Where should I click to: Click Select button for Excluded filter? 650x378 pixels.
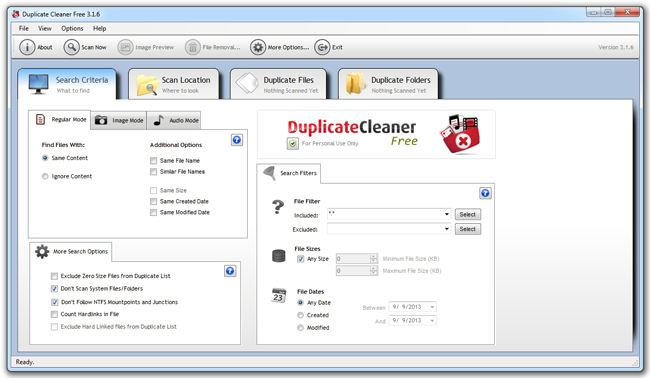tap(468, 229)
